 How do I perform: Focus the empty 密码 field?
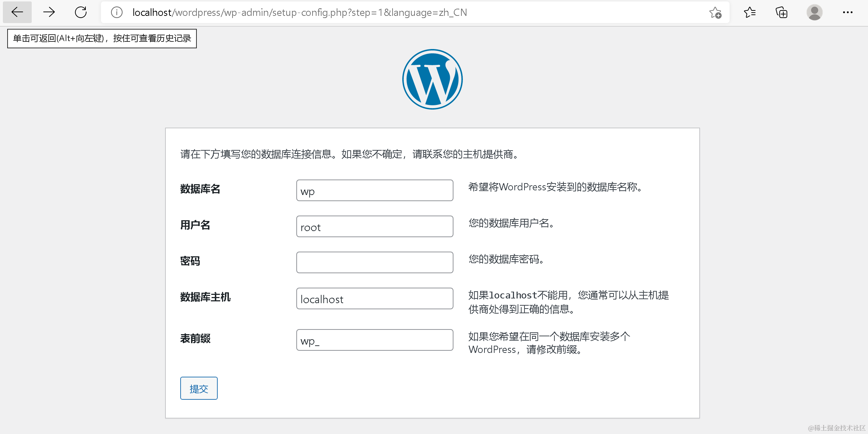(375, 262)
